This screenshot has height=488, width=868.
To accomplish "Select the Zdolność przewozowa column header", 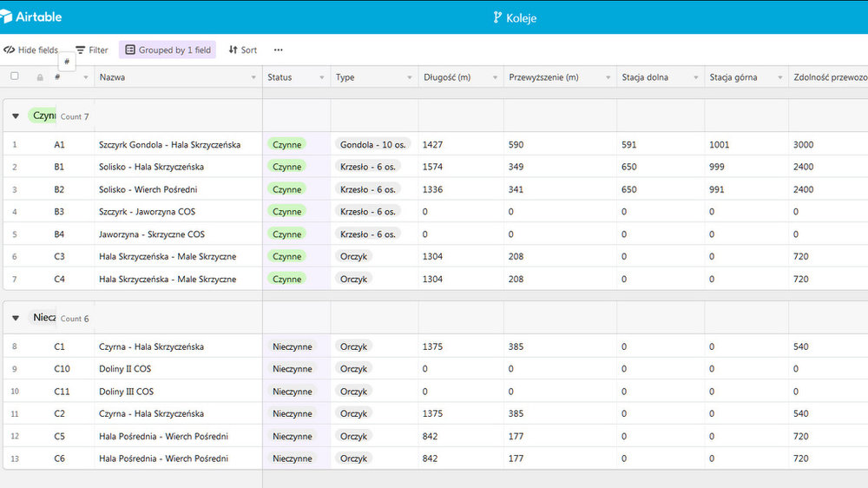I will 829,77.
